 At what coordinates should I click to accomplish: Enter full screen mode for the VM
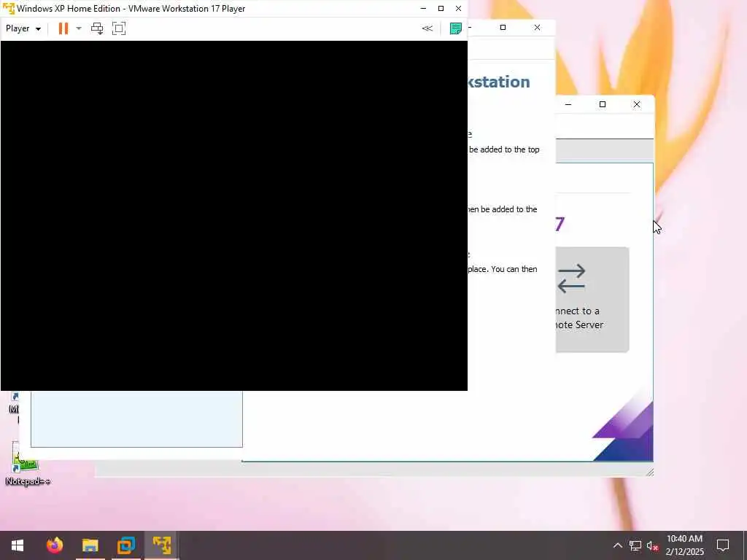click(119, 28)
